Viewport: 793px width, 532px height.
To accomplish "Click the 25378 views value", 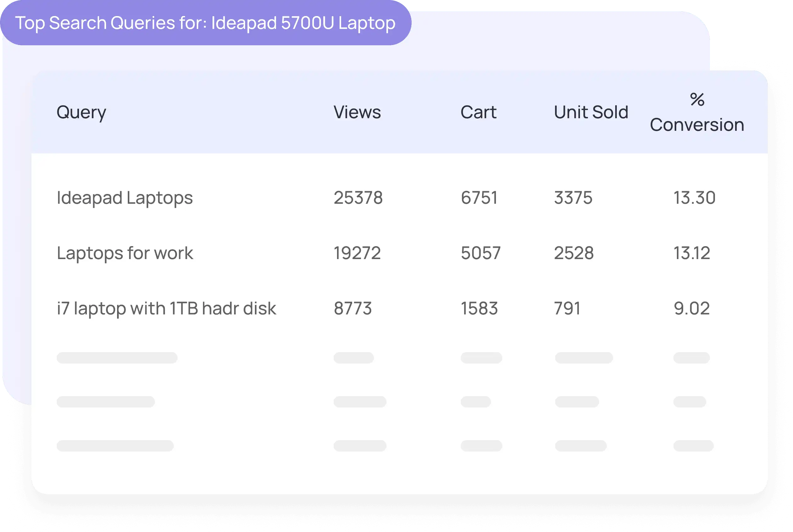I will [x=358, y=198].
